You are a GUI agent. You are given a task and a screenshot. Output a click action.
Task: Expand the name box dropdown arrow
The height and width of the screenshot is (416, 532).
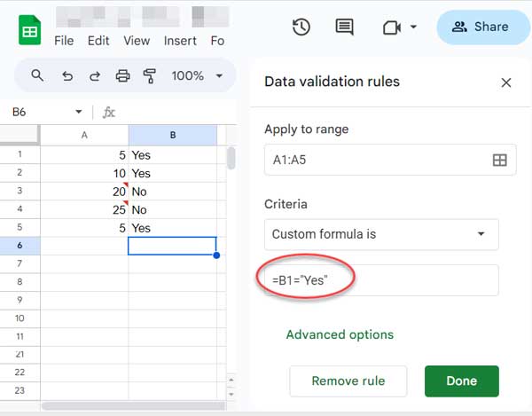coord(79,112)
